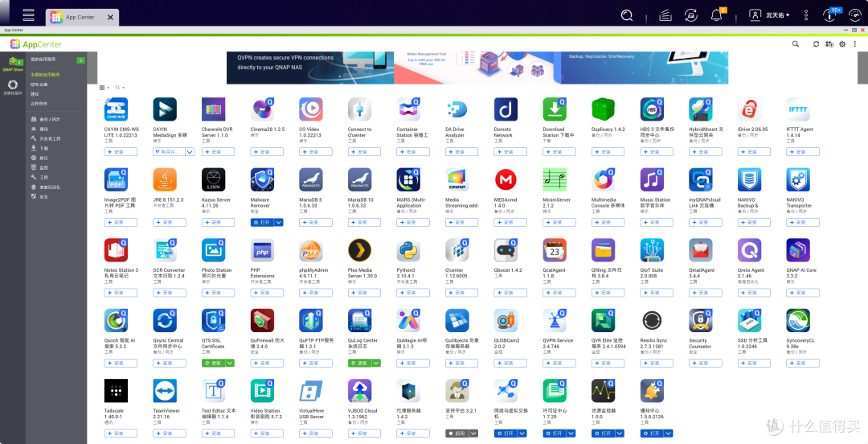Click the MEGAcmd app icon

pyautogui.click(x=506, y=179)
